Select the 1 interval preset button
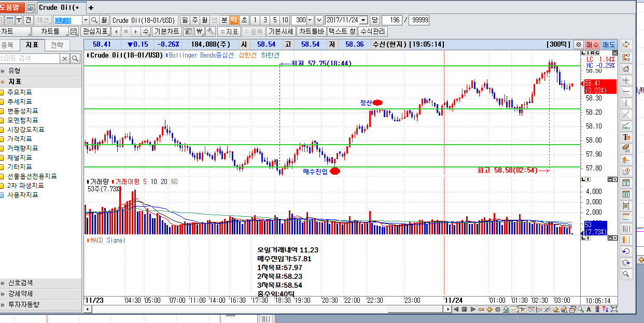644x323 pixels. point(255,20)
